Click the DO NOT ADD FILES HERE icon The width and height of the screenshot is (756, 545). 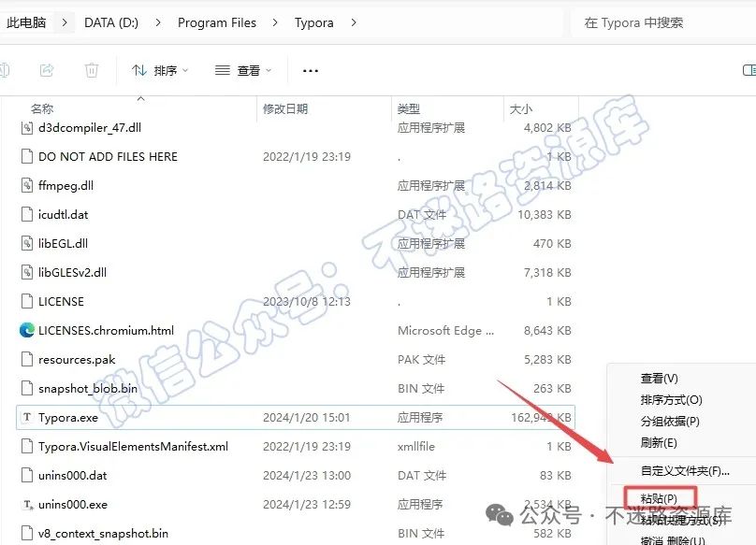(x=27, y=157)
